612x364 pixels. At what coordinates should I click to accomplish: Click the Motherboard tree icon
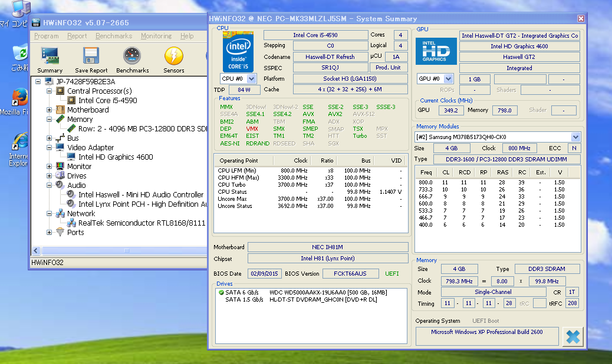coord(60,110)
